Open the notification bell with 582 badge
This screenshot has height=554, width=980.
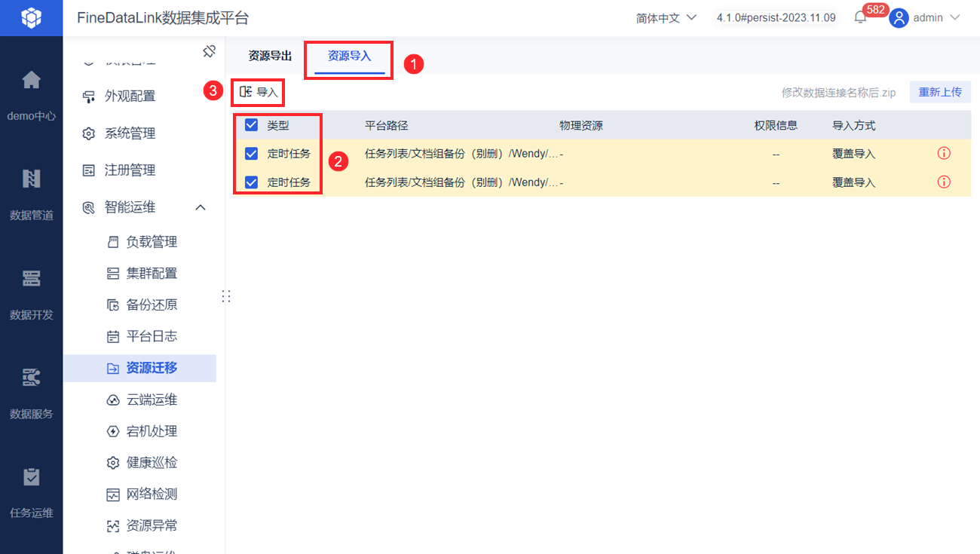point(860,17)
